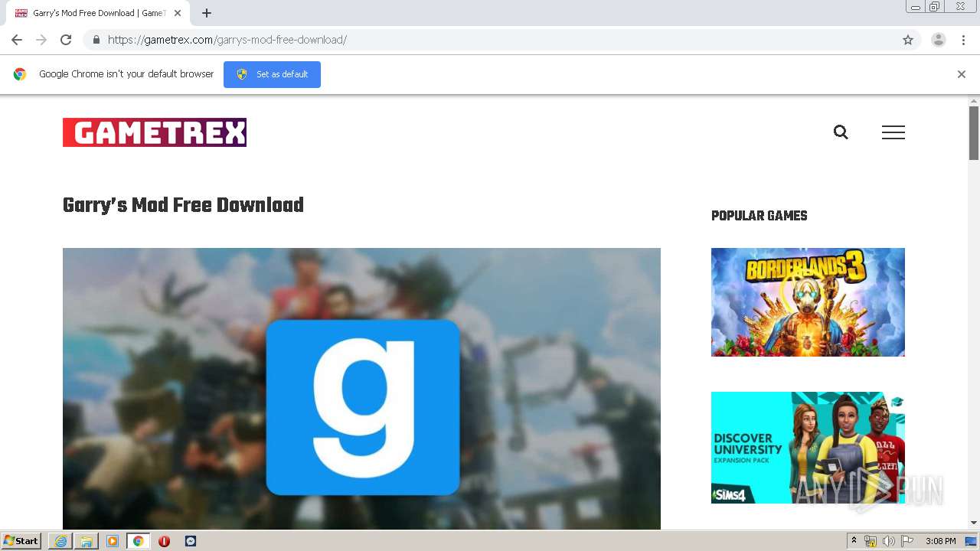Click the Garry's Mod featured image
This screenshot has height=551, width=980.
[361, 389]
